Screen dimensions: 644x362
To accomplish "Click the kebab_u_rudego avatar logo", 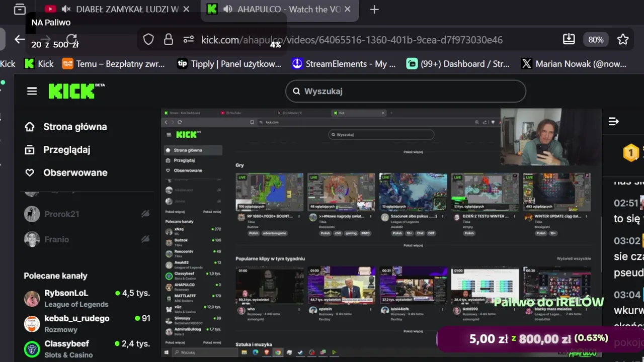I will coord(32,324).
